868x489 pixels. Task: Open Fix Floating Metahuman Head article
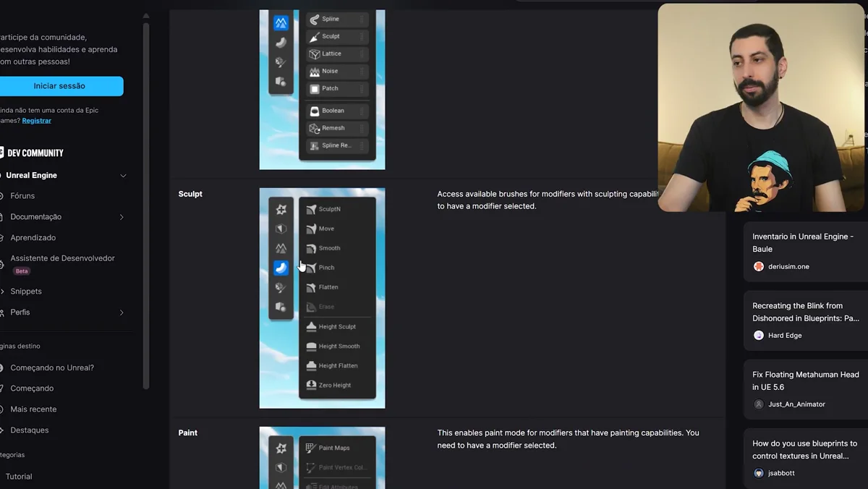coord(805,380)
